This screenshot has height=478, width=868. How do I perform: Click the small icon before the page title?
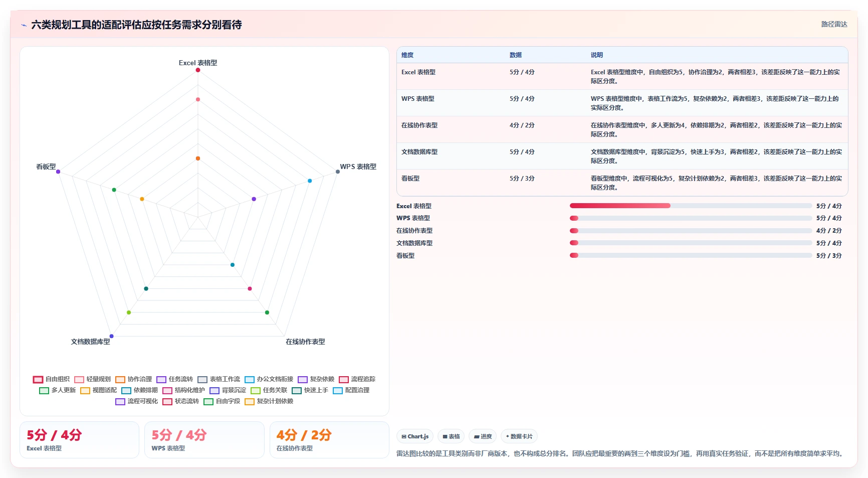pos(24,25)
